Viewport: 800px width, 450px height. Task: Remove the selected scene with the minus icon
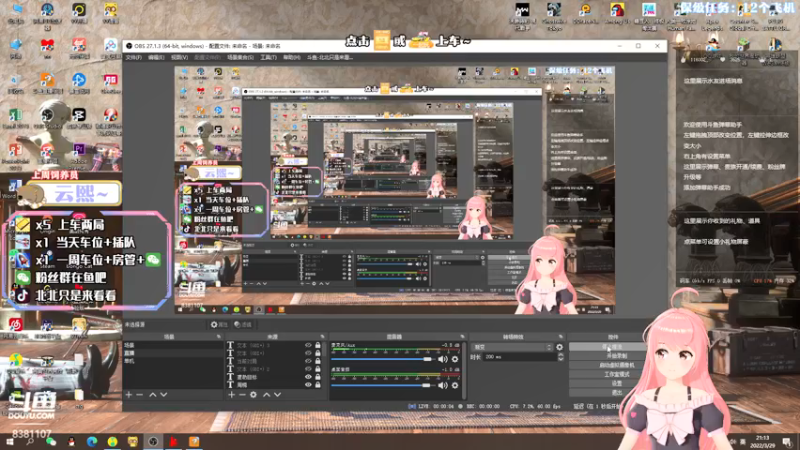click(140, 394)
